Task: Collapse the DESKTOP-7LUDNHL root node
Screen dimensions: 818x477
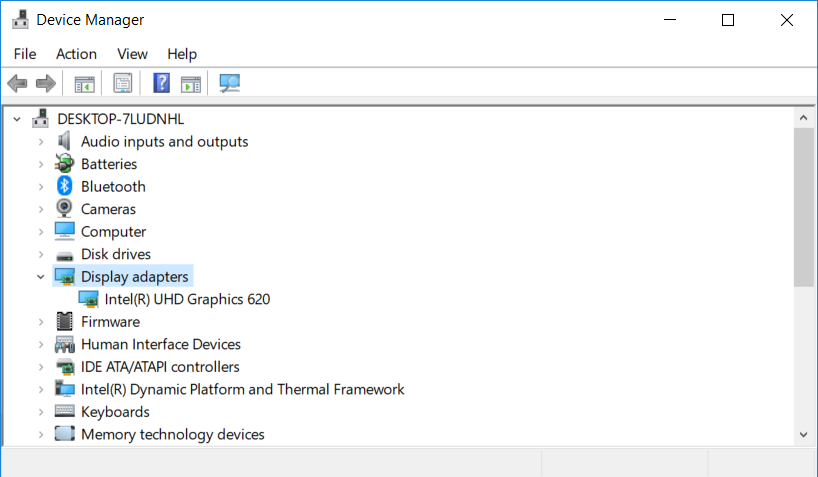Action: click(17, 119)
